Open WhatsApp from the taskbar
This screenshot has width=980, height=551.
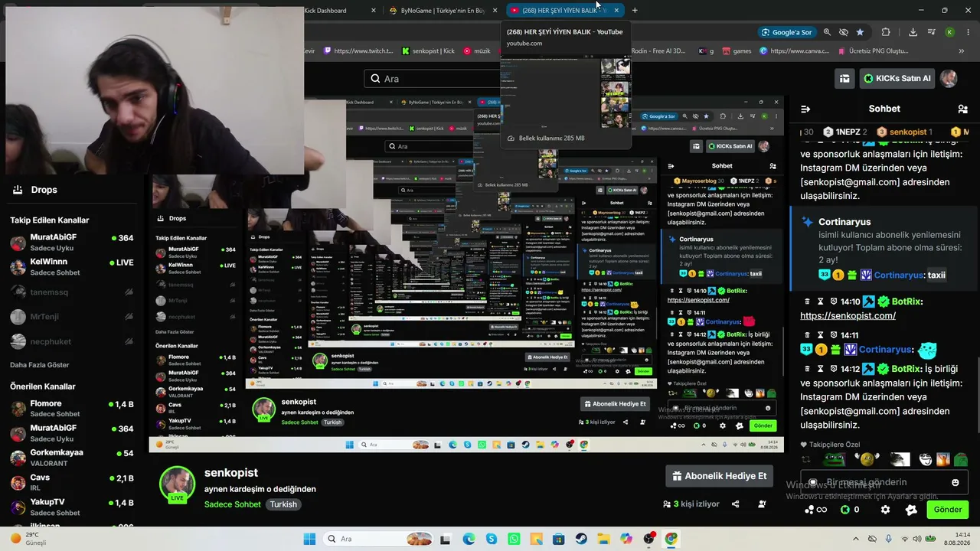[513, 539]
